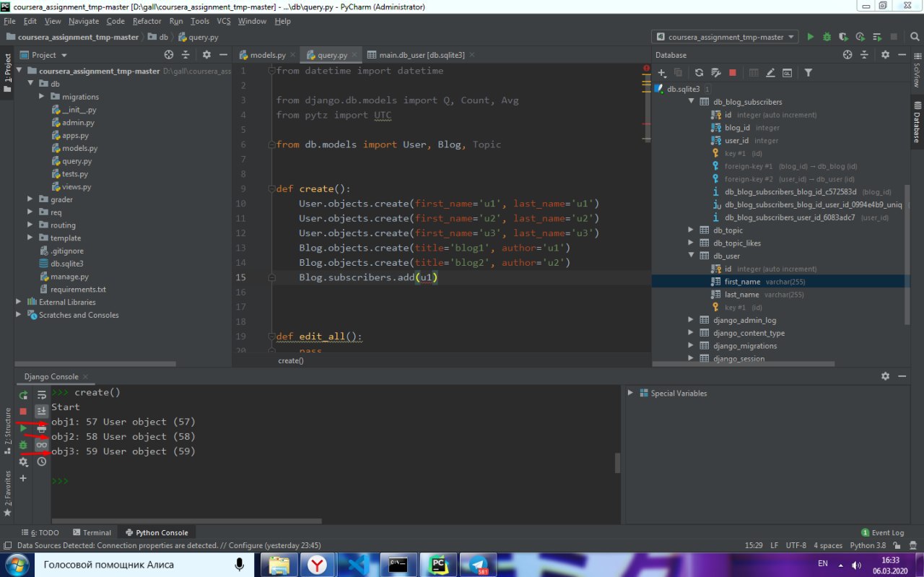The height and width of the screenshot is (577, 924).
Task: Collapse all in the Project panel
Action: tap(186, 55)
